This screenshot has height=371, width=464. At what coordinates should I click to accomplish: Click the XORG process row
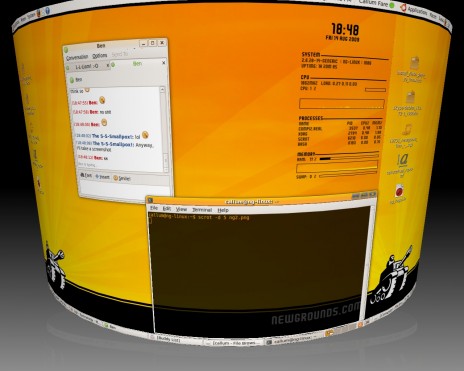pyautogui.click(x=339, y=133)
